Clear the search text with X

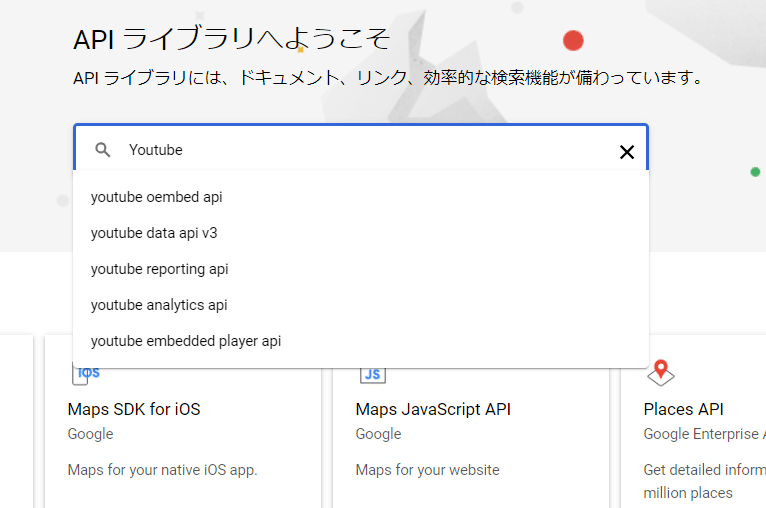(x=627, y=152)
